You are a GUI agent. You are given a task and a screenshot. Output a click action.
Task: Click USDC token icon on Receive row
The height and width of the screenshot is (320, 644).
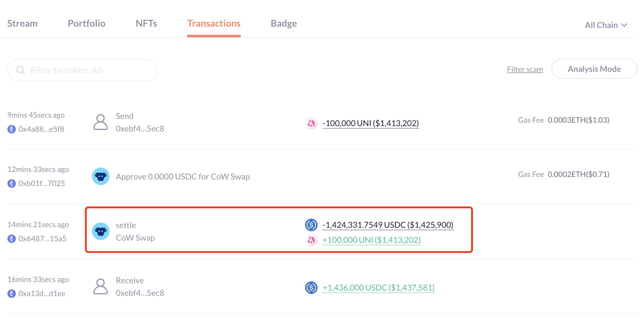(x=311, y=287)
